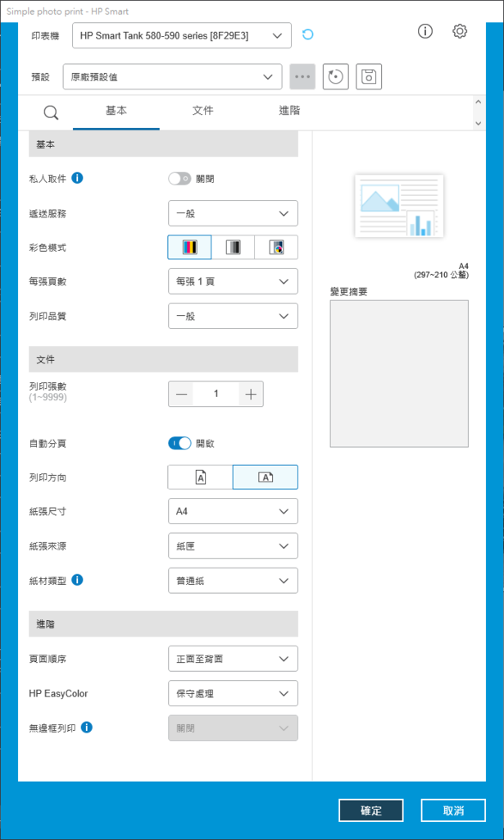Expand 每張頁數 pages per sheet dropdown
The image size is (504, 840).
tap(233, 281)
